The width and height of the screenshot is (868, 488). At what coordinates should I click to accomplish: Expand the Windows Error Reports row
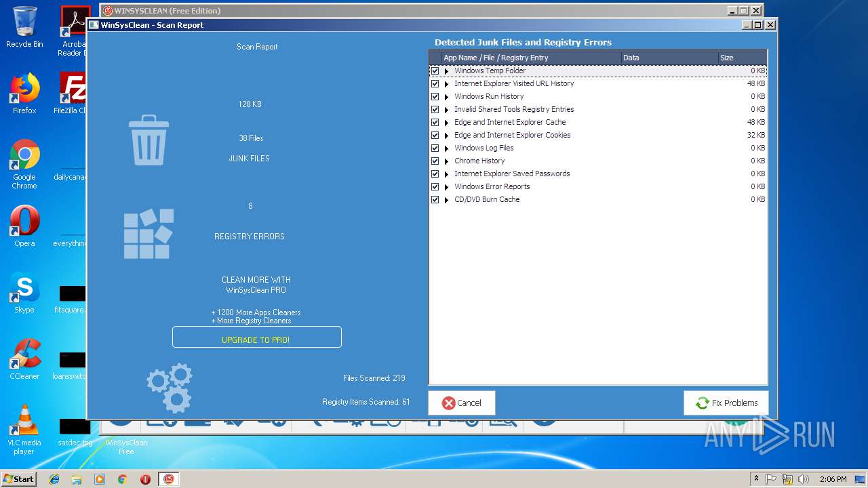pyautogui.click(x=446, y=187)
